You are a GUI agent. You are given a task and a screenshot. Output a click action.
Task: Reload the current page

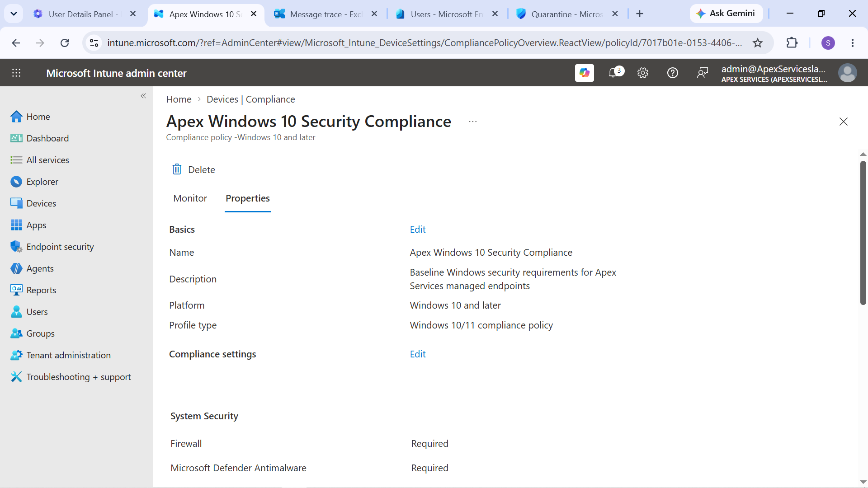(x=65, y=43)
